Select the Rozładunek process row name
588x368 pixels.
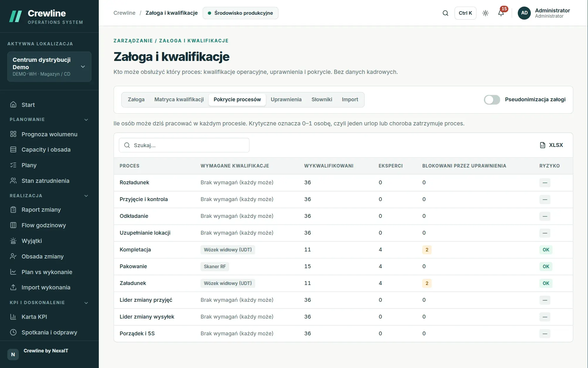[134, 183]
